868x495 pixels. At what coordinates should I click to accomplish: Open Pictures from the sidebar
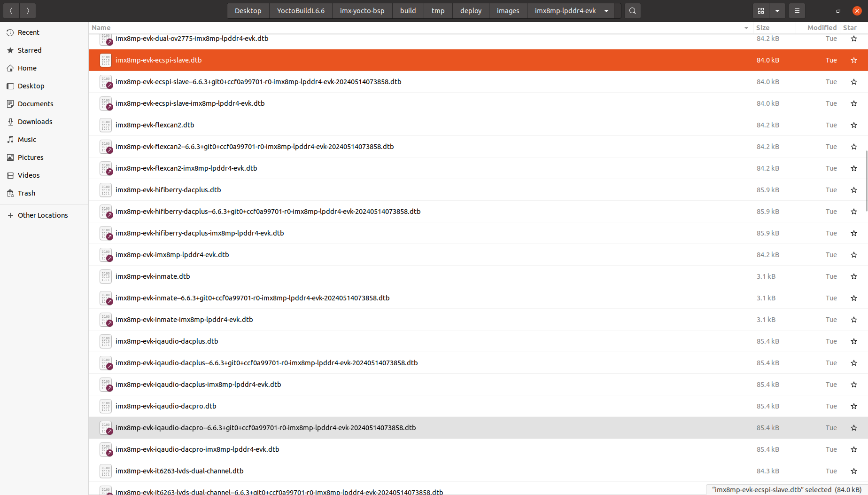click(x=31, y=157)
